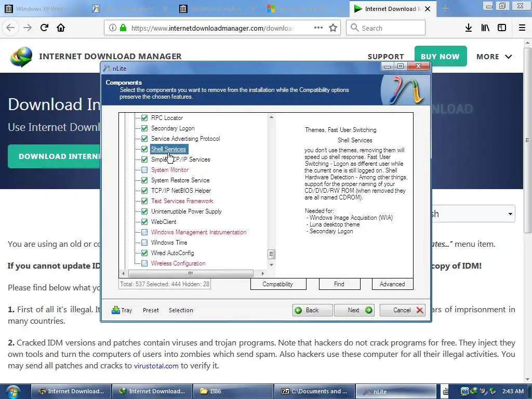
Task: Switch to the second nLite browser tab
Action: [129, 9]
